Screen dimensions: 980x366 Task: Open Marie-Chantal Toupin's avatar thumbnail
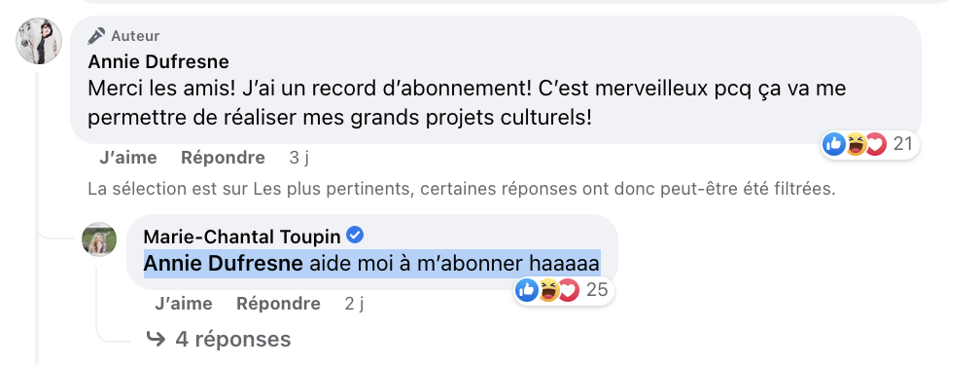pos(99,239)
